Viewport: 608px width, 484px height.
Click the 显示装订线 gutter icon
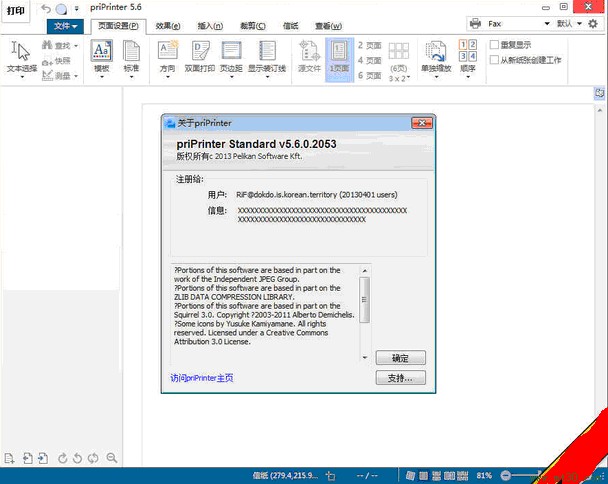267,57
